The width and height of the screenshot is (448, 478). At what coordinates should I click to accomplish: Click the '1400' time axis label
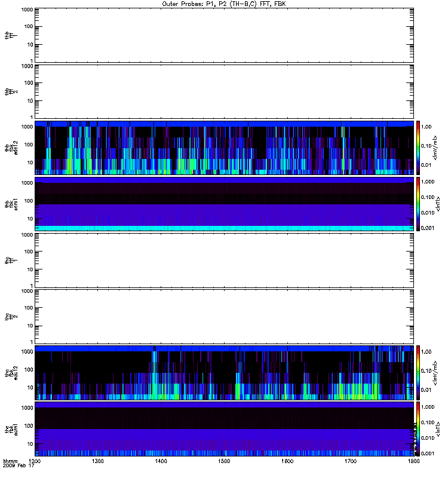pyautogui.click(x=161, y=461)
